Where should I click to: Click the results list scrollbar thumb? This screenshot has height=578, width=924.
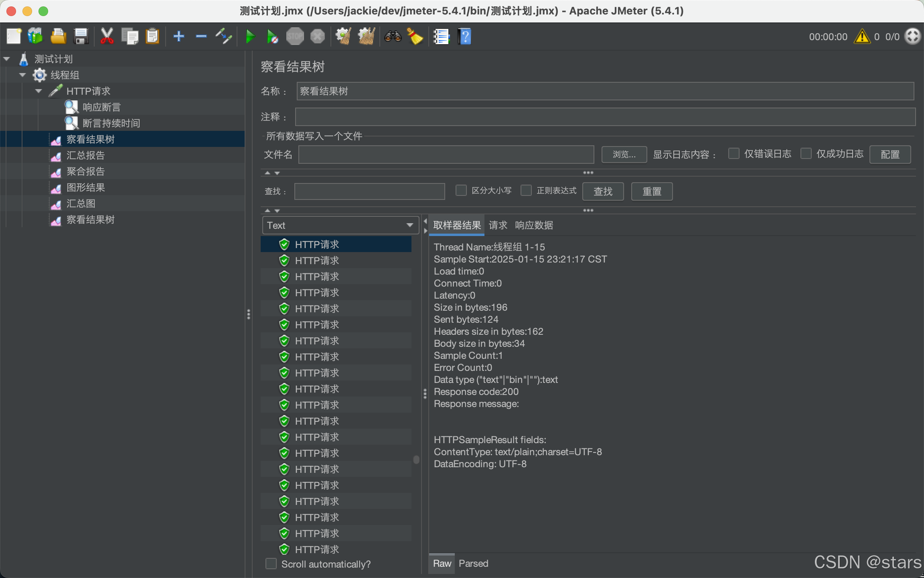[416, 460]
